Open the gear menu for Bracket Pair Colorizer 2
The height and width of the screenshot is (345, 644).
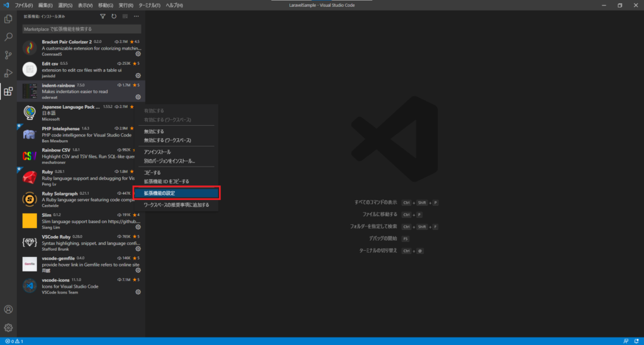[x=138, y=54]
